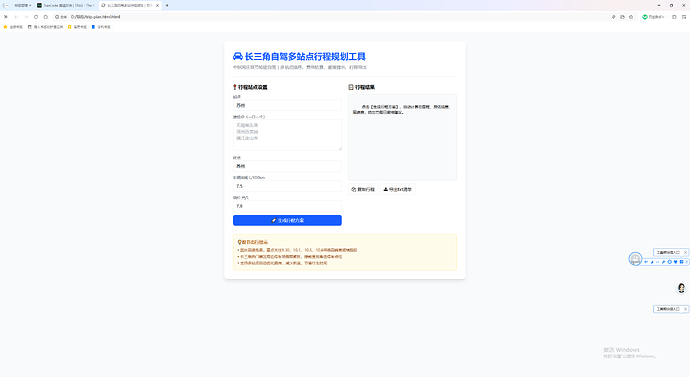The width and height of the screenshot is (690, 377).
Task: Click the hand icon in floating toolbar
Action: pos(686,262)
